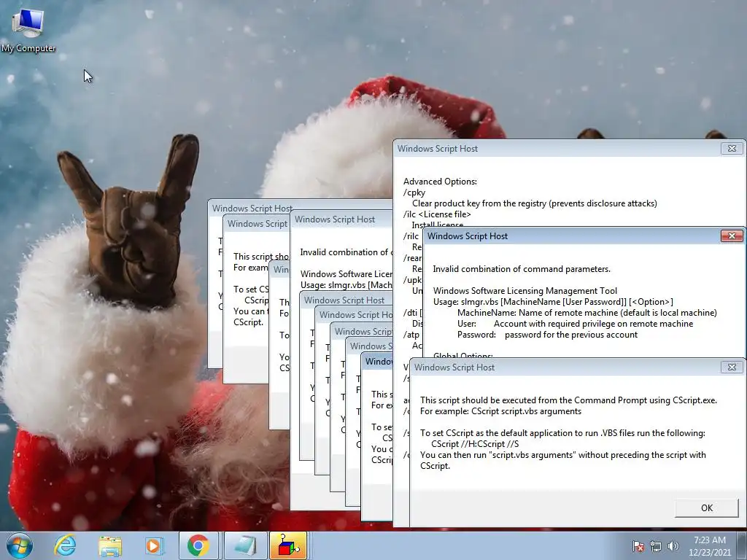Viewport: 747px width, 560px height.
Task: Open the network tray icon
Action: pyautogui.click(x=656, y=546)
